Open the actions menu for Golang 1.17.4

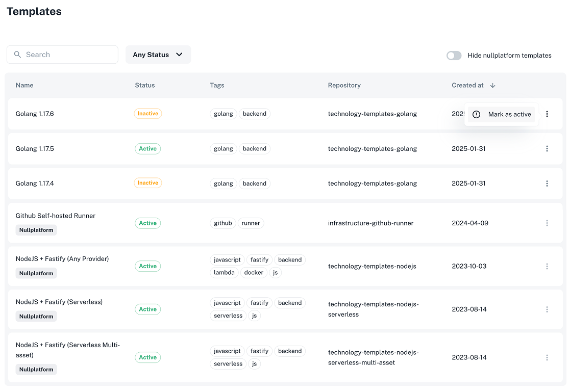tap(547, 184)
